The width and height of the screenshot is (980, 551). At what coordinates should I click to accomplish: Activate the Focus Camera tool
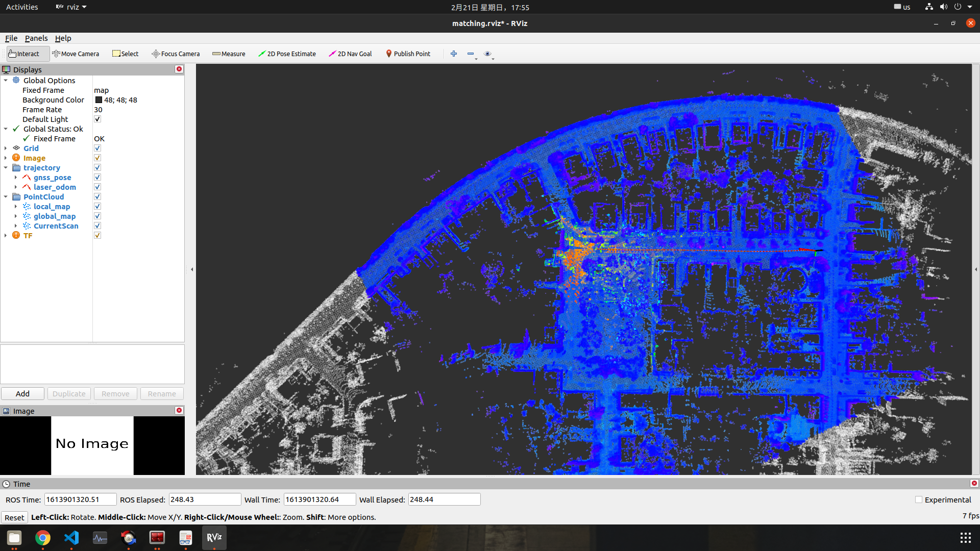176,54
